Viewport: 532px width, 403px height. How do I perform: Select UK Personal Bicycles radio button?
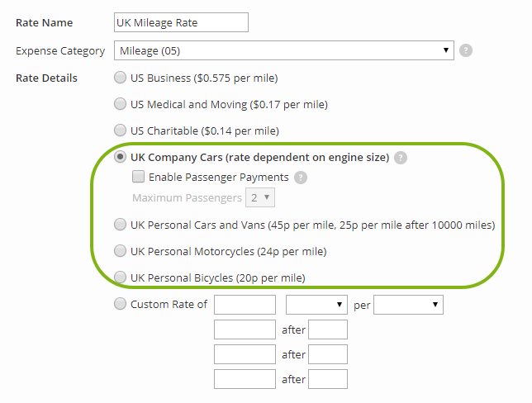pos(121,277)
